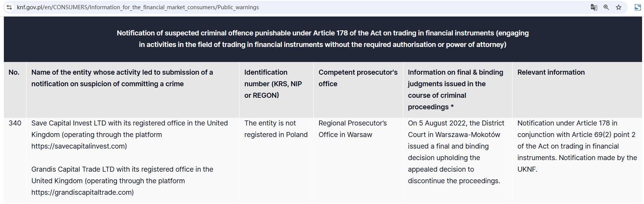Click the row number 340 cell
Viewport: 644px width, 204px height.
(15, 123)
